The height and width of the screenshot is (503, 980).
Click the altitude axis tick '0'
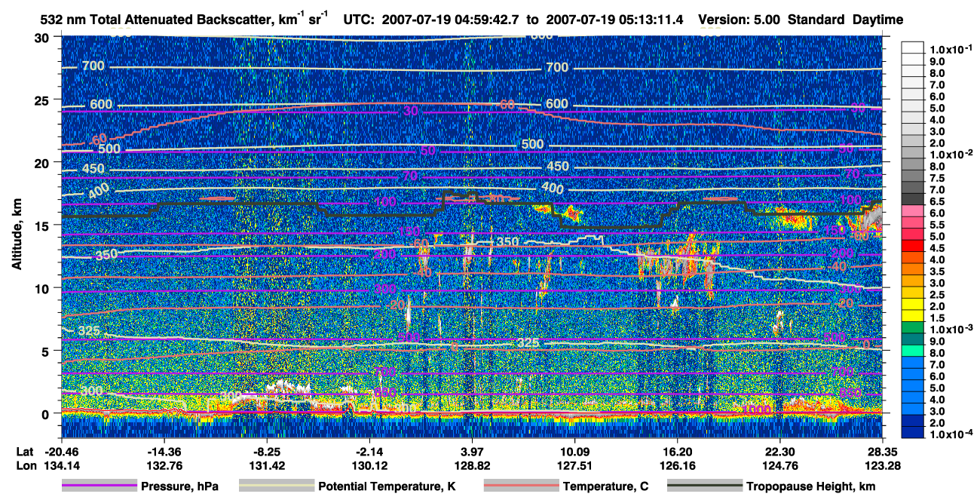click(x=47, y=413)
